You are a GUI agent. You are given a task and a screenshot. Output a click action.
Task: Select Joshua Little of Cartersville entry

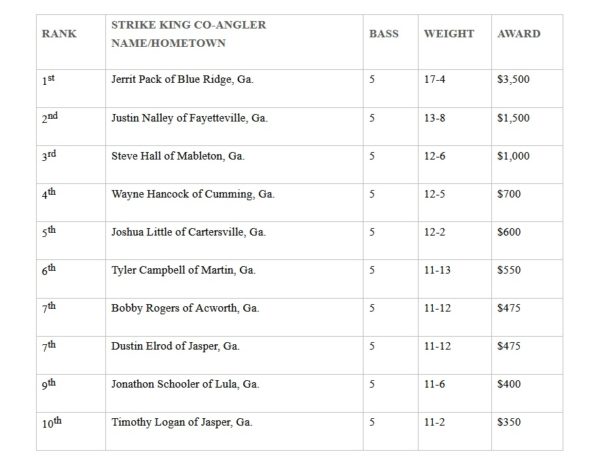(x=189, y=232)
